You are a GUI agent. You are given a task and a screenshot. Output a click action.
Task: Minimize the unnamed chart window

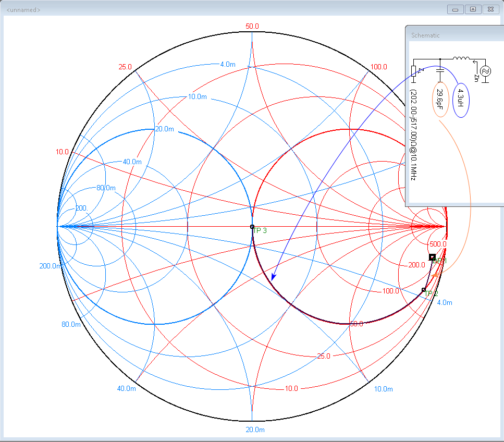(x=456, y=9)
